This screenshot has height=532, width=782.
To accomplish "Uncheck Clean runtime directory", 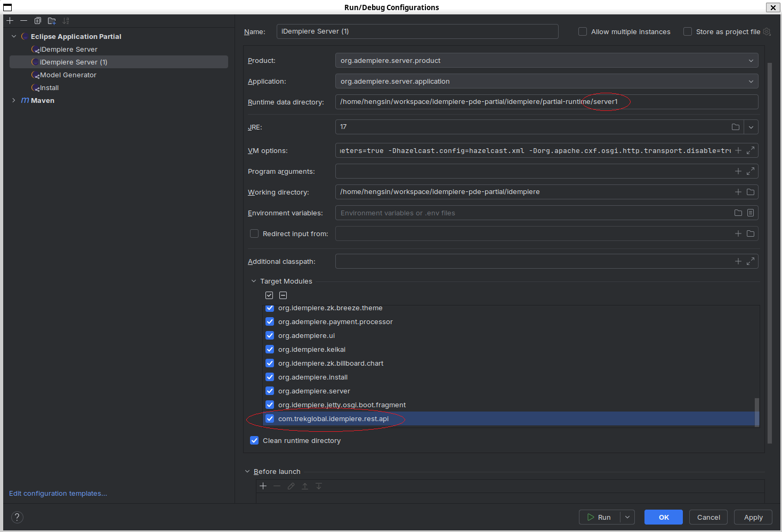I will click(x=254, y=441).
